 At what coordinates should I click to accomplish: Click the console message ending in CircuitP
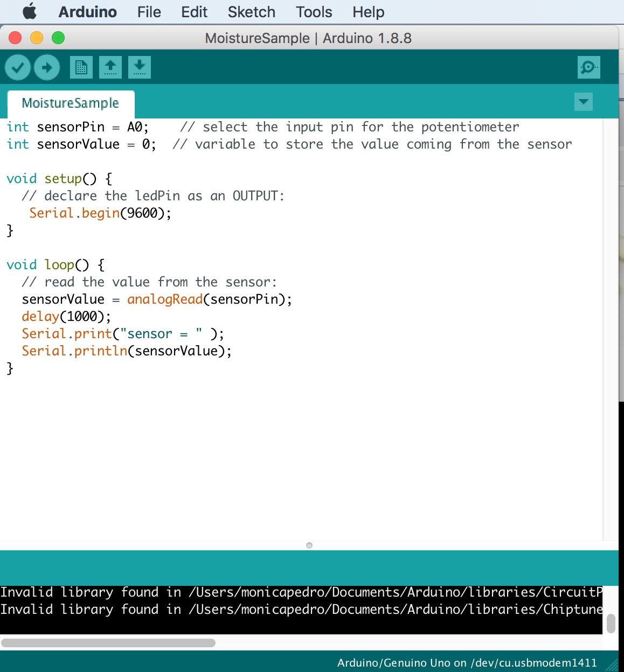[301, 592]
